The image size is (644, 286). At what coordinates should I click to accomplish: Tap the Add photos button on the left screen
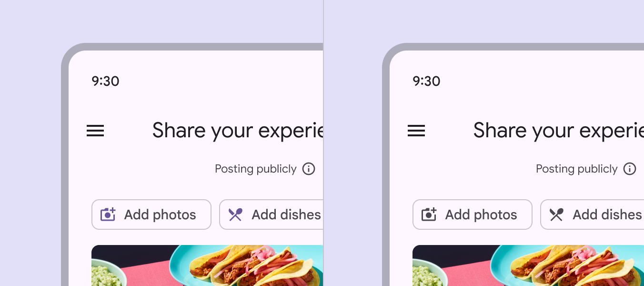click(151, 214)
